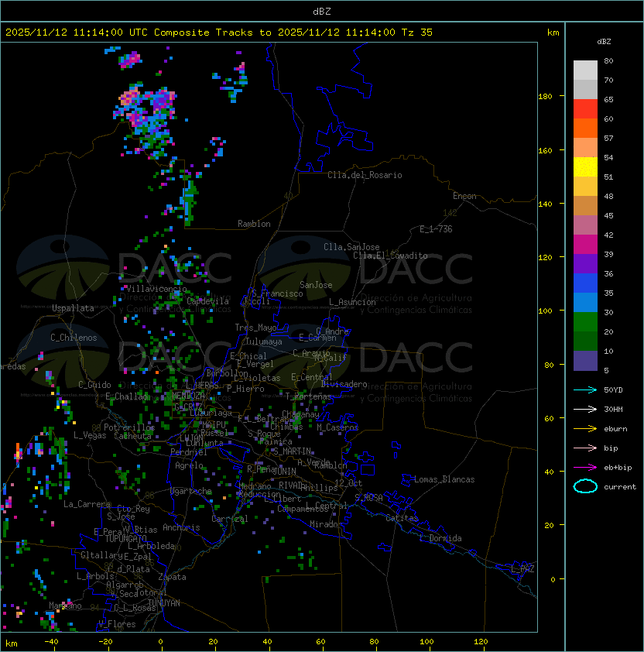Click the 'La_Carrera' place label
Image resolution: width=644 pixels, height=652 pixels.
pyautogui.click(x=87, y=504)
